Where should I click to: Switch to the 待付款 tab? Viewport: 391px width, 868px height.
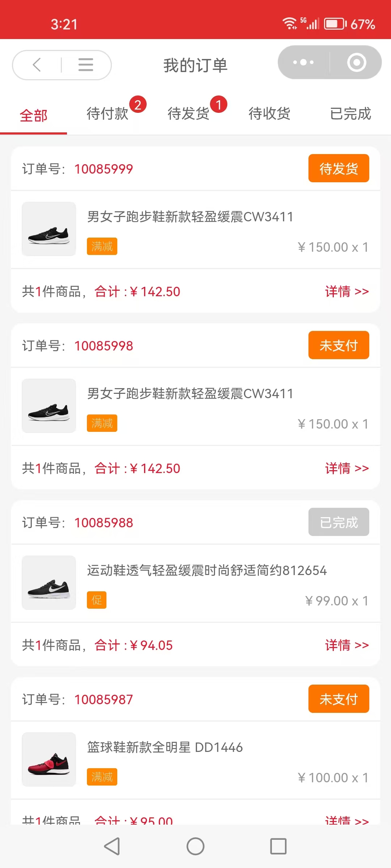point(108,114)
